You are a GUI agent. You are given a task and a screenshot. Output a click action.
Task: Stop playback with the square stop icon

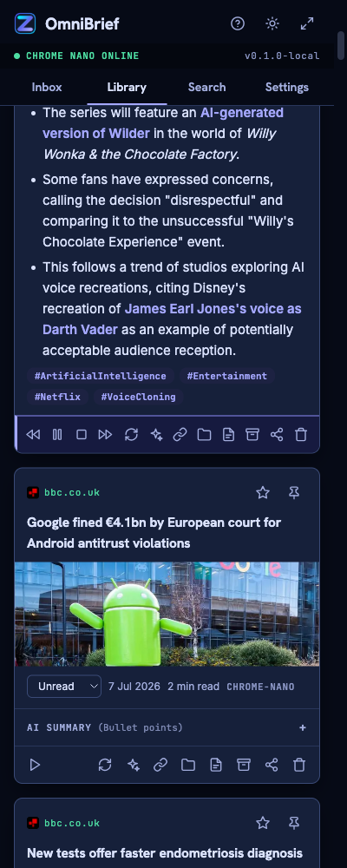click(x=82, y=435)
